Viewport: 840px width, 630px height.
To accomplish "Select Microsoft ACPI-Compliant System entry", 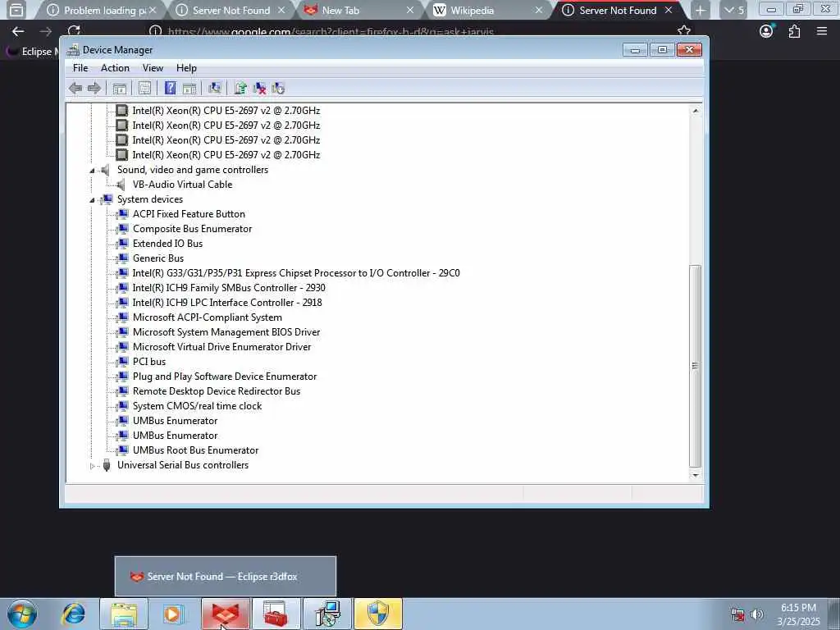I will click(208, 317).
